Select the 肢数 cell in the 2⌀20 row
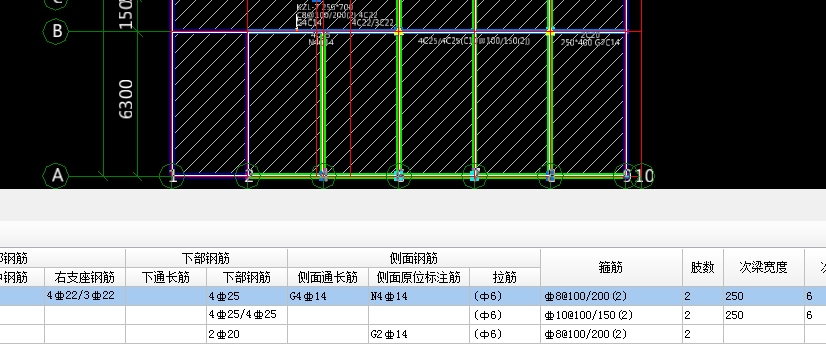Screen dimensions: 826x363 (703, 334)
